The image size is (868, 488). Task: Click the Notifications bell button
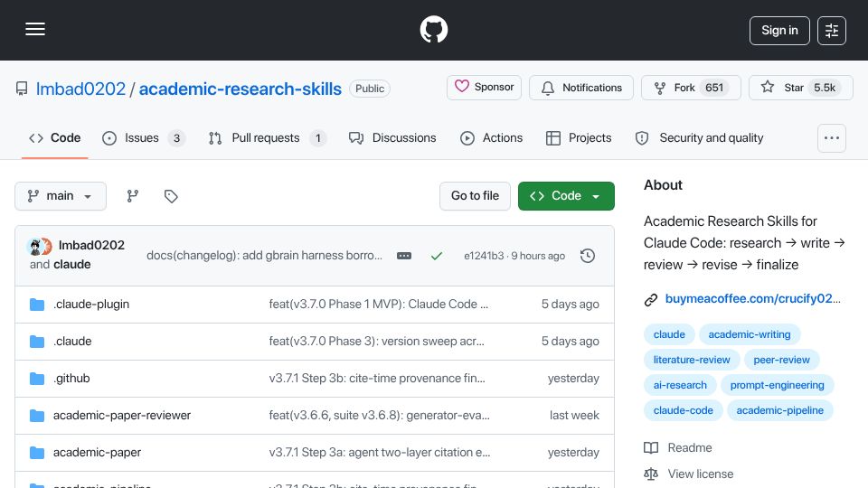tap(581, 88)
